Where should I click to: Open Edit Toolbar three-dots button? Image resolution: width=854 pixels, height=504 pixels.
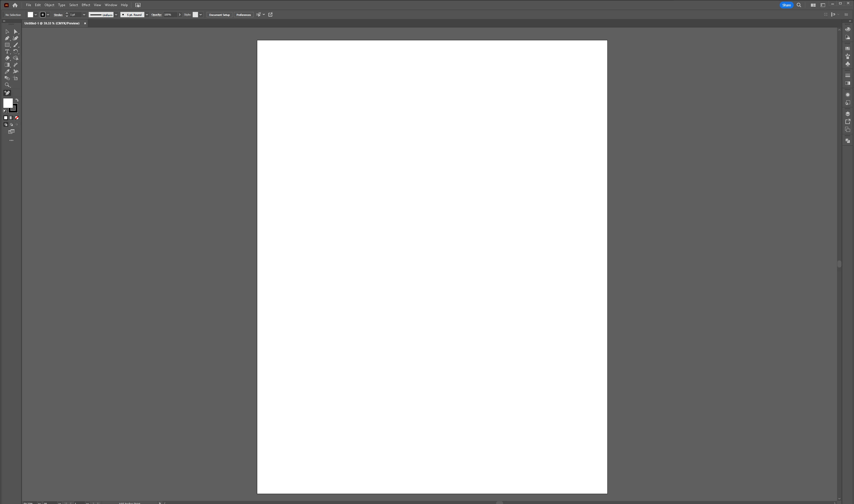coord(11,140)
